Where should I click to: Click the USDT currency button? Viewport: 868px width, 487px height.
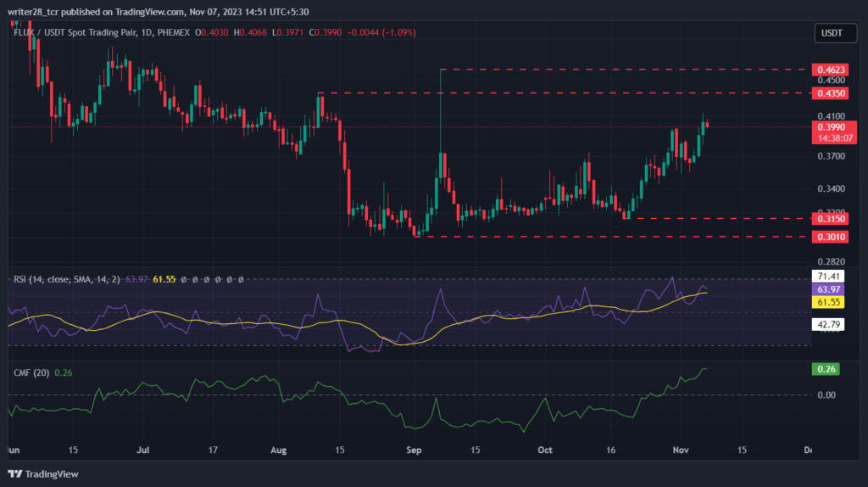click(x=835, y=33)
